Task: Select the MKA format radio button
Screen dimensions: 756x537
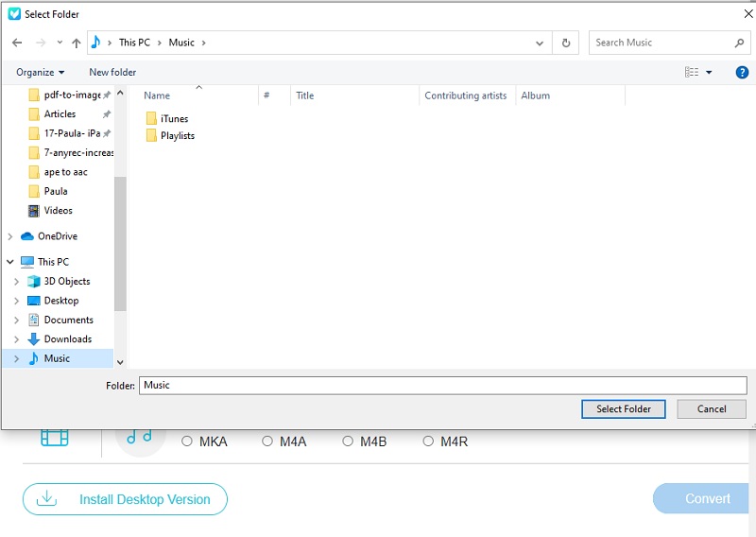Action: click(x=187, y=442)
